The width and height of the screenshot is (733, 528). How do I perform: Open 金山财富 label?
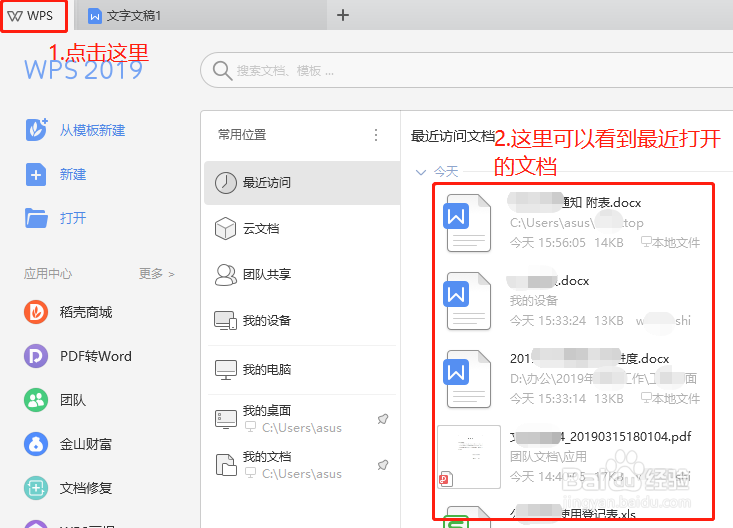[x=86, y=444]
